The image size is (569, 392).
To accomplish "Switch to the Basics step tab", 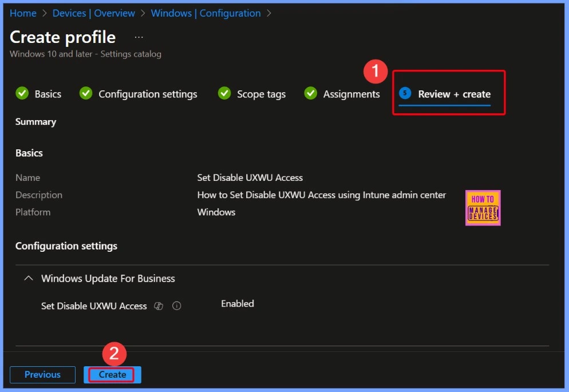I will (48, 94).
